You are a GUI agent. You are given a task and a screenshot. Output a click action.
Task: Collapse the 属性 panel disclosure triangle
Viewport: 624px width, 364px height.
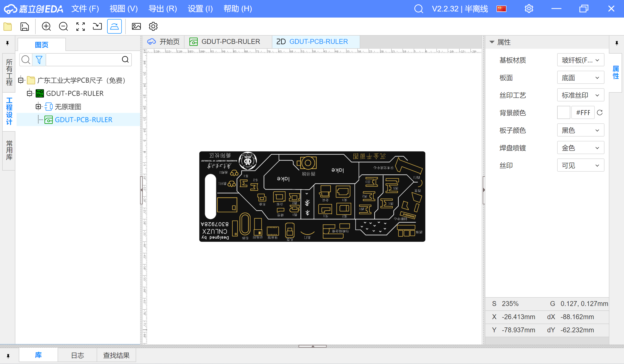(x=492, y=42)
